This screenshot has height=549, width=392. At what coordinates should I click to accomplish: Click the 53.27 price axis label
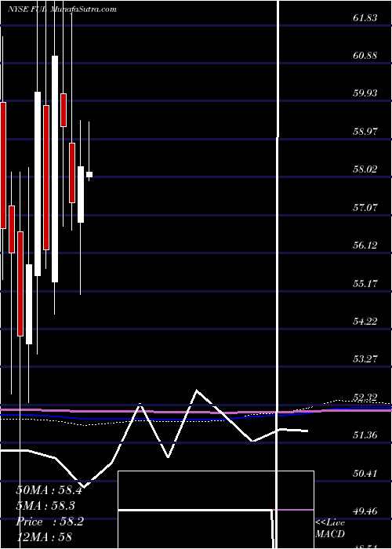(365, 359)
